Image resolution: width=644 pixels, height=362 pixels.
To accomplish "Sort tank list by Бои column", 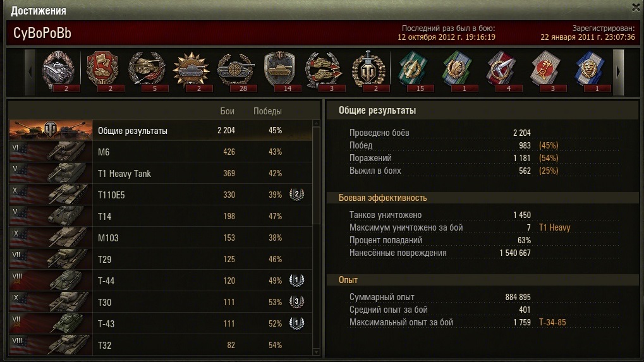I will click(x=227, y=111).
